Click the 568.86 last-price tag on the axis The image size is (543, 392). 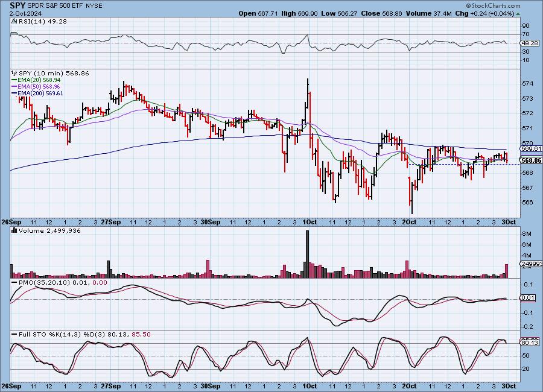click(x=531, y=160)
